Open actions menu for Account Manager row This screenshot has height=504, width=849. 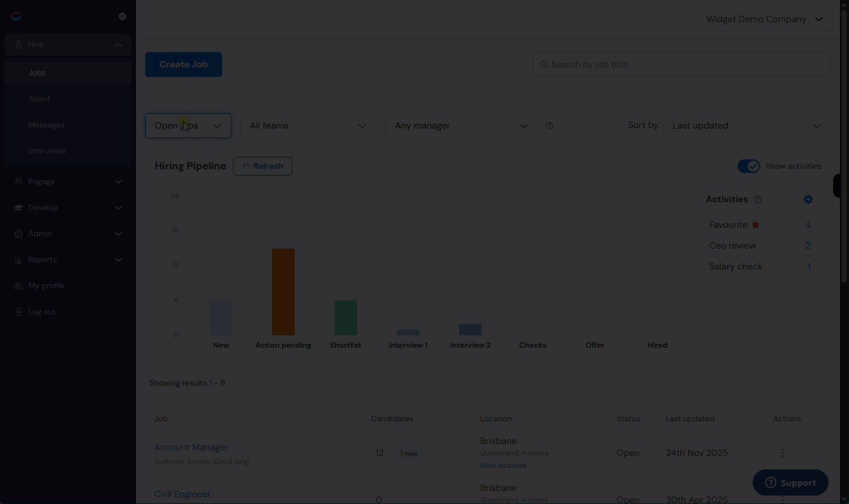783,453
